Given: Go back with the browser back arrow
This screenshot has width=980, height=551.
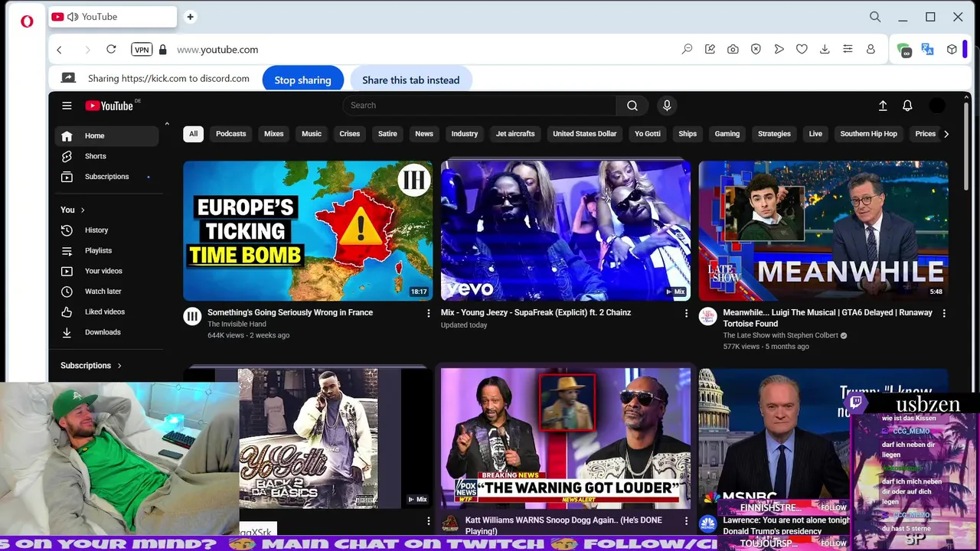Looking at the screenshot, I should tap(59, 50).
